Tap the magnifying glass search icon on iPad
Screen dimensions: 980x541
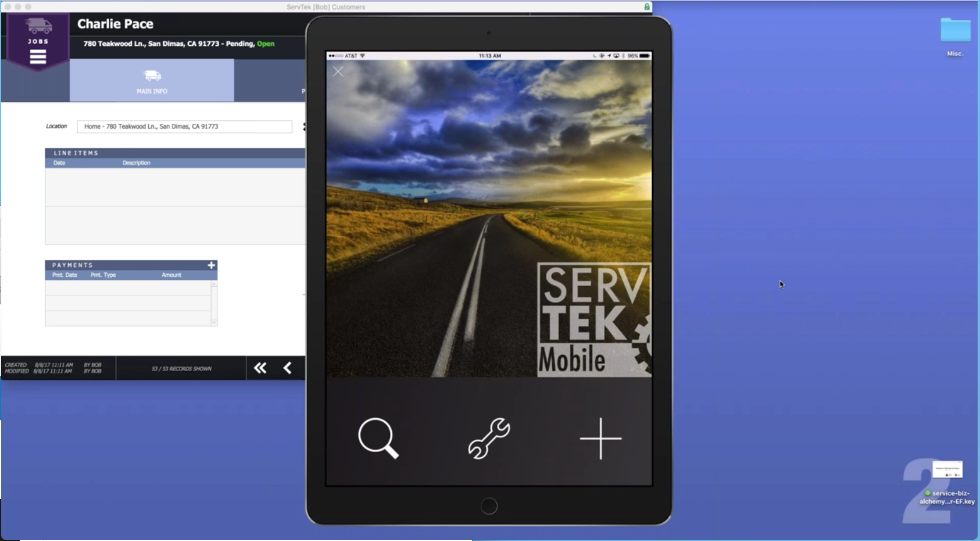[x=378, y=438]
